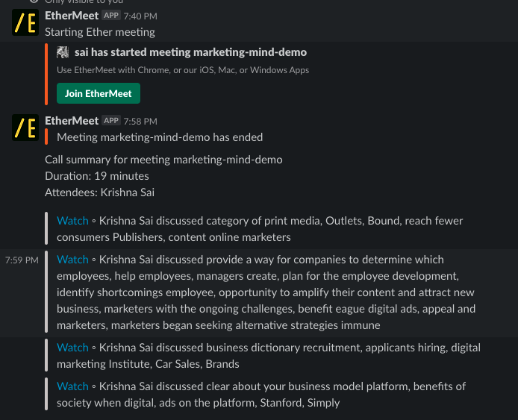Select the 7:59 PM timestamp in the left gutter
Image resolution: width=518 pixels, height=420 pixels.
21,260
